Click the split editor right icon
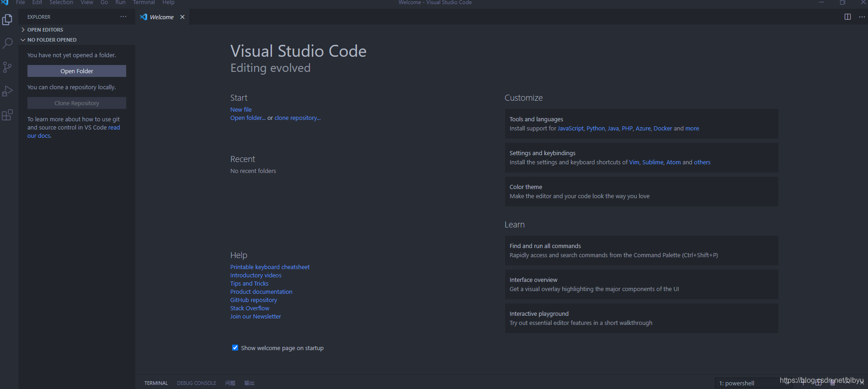Screen dimensions: 868x389 [x=847, y=17]
